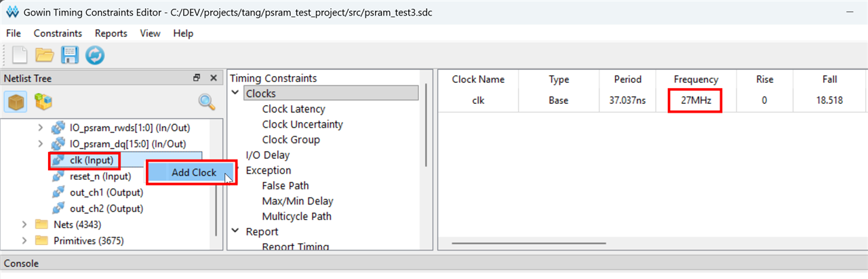The height and width of the screenshot is (279, 868).
Task: Click the port icon next to IO_psram_rwds[1:0]
Action: (59, 128)
